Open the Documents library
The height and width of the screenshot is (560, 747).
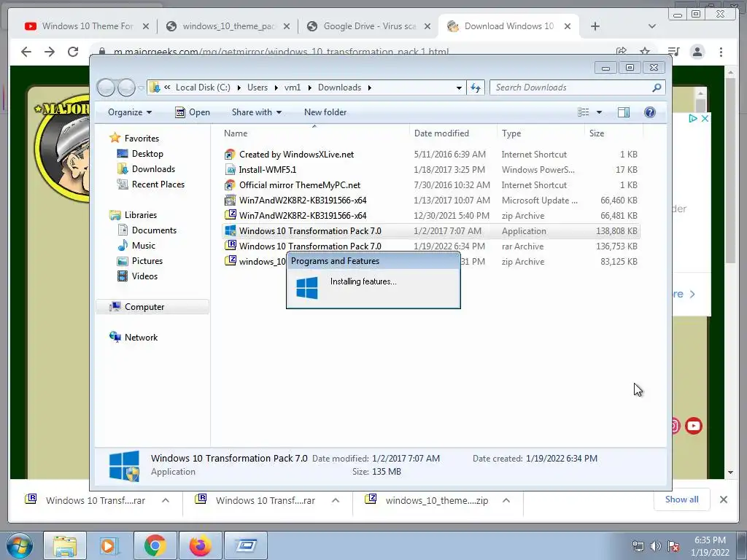[x=155, y=230]
